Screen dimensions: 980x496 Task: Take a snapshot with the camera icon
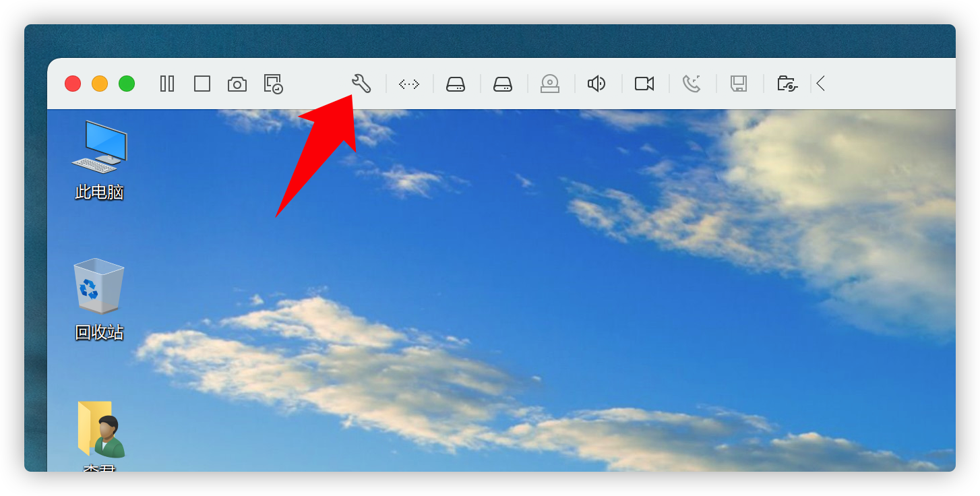click(237, 84)
